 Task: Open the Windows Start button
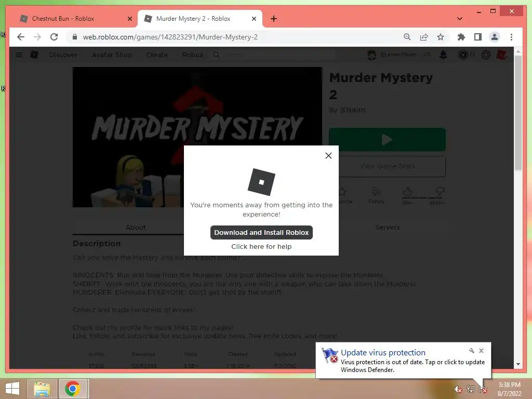click(x=12, y=389)
